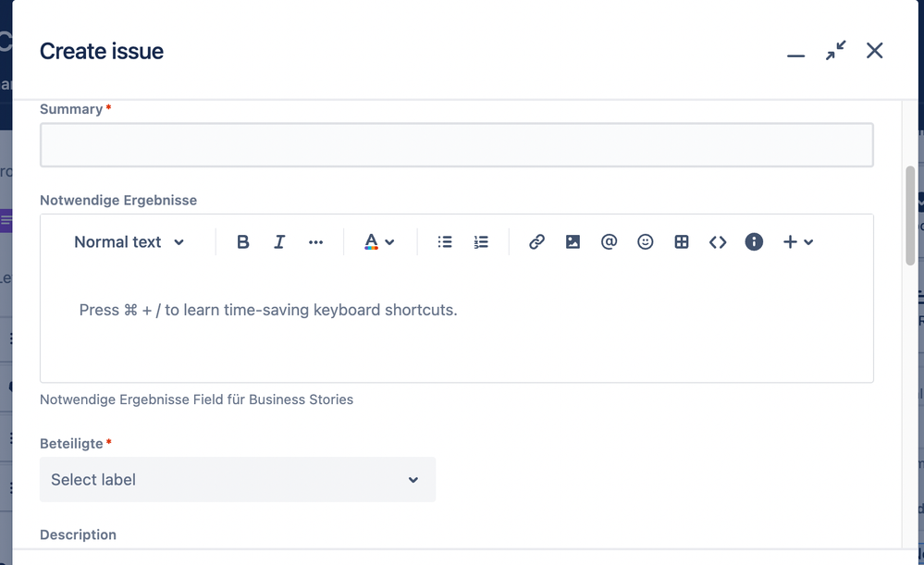Click the Summary field label

[71, 109]
